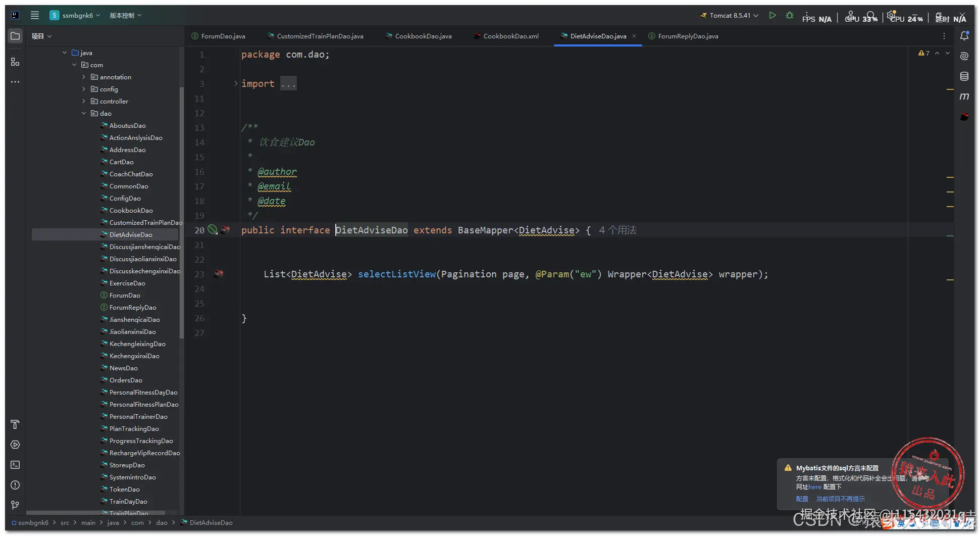Expand the controller folder
Screen dimensions: 980x536
(84, 101)
